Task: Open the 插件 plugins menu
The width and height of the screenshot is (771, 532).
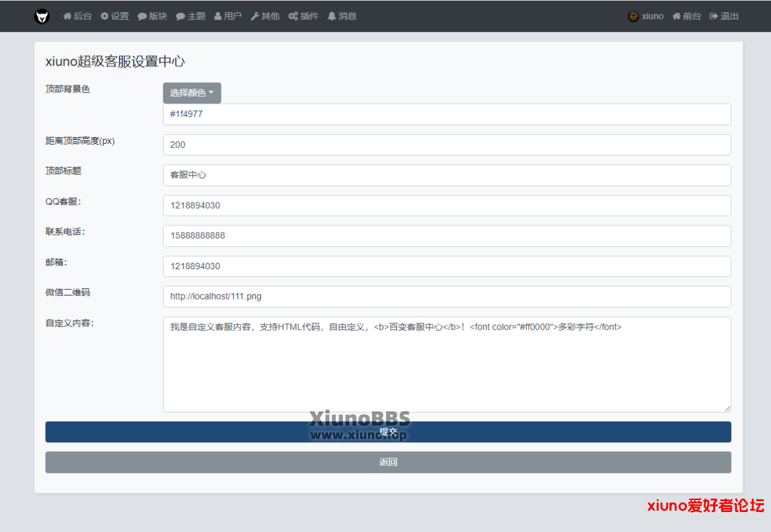Action: click(303, 16)
